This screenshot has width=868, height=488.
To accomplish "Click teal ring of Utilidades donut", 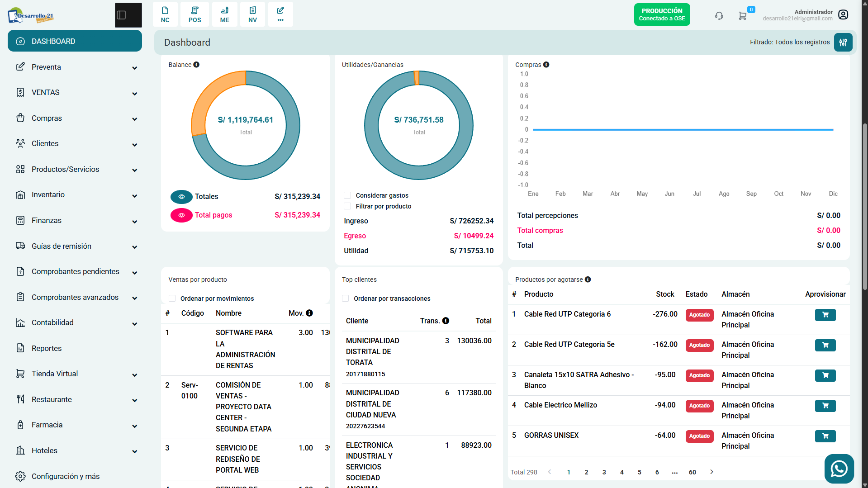I will coord(419,172).
